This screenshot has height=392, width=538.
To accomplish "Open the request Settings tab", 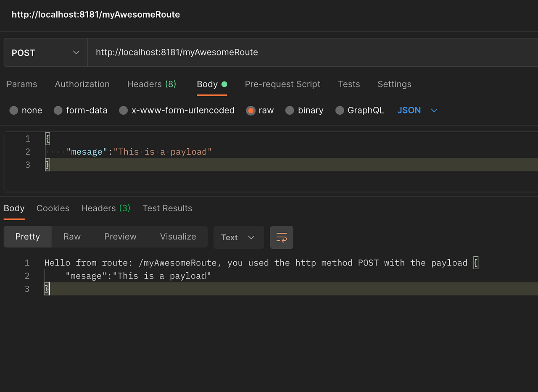I will click(394, 84).
